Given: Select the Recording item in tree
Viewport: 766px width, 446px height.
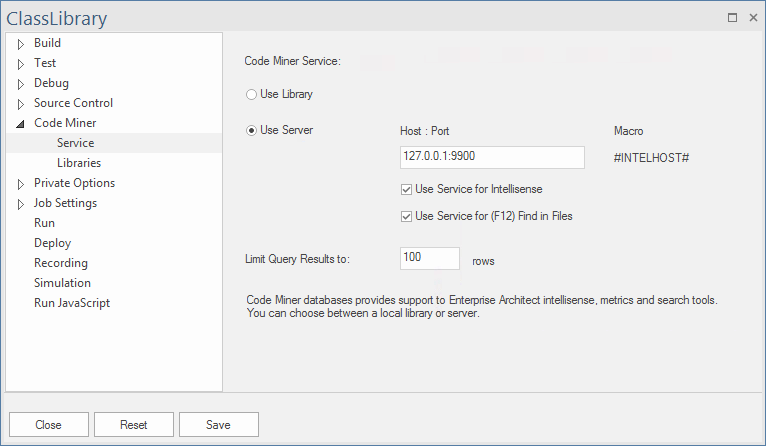Looking at the screenshot, I should point(61,263).
